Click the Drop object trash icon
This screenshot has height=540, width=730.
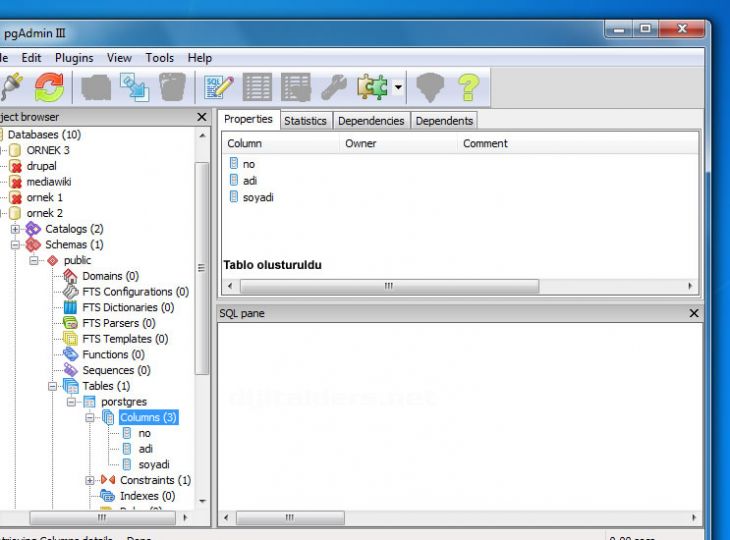(x=173, y=87)
